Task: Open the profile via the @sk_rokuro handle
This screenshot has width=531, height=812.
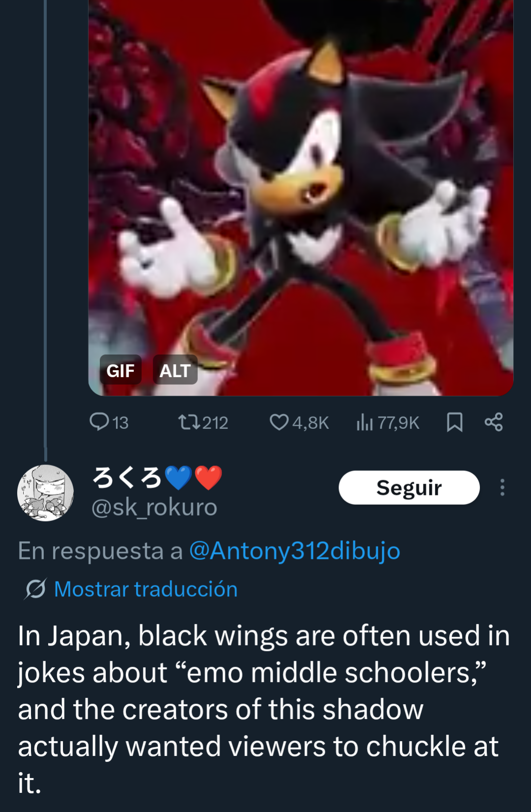Action: tap(154, 507)
